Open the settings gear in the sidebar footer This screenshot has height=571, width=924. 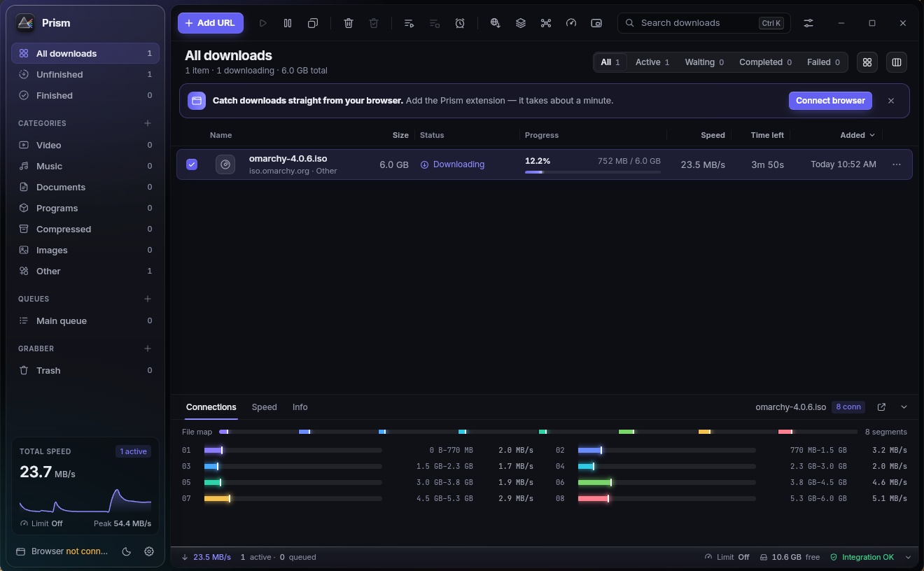(149, 551)
